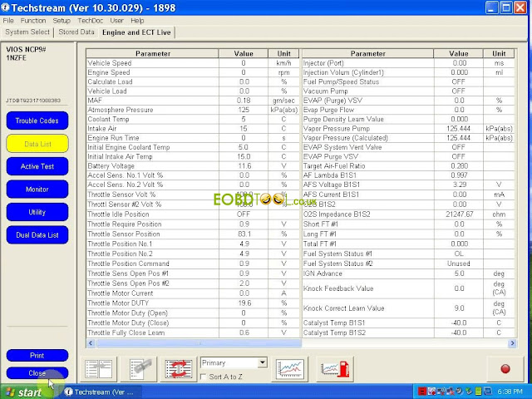This screenshot has height=399, width=532.
Task: Select the MAF parameter row
Action: (193, 101)
